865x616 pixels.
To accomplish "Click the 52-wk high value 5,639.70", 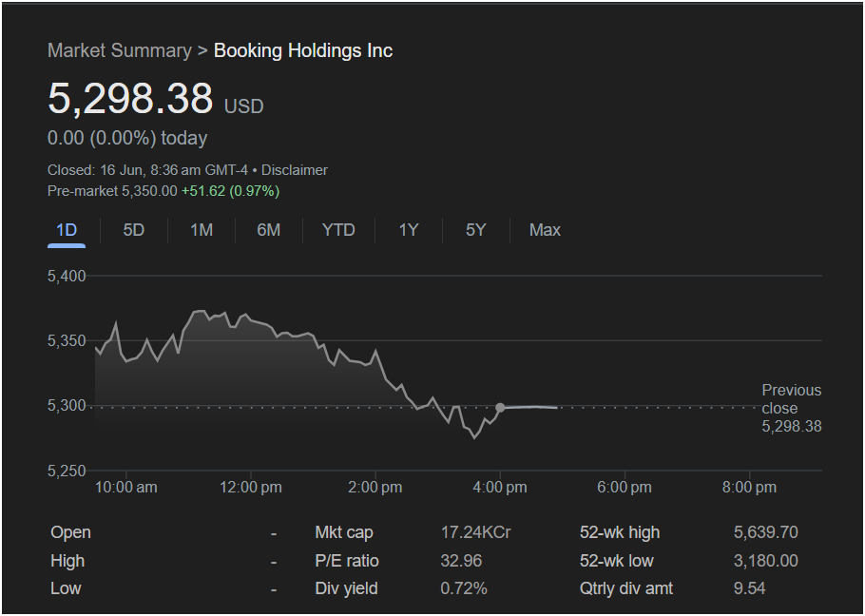I will (766, 532).
